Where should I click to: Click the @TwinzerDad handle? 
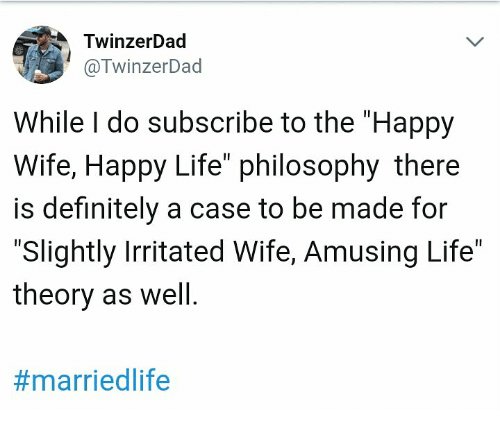pos(143,66)
